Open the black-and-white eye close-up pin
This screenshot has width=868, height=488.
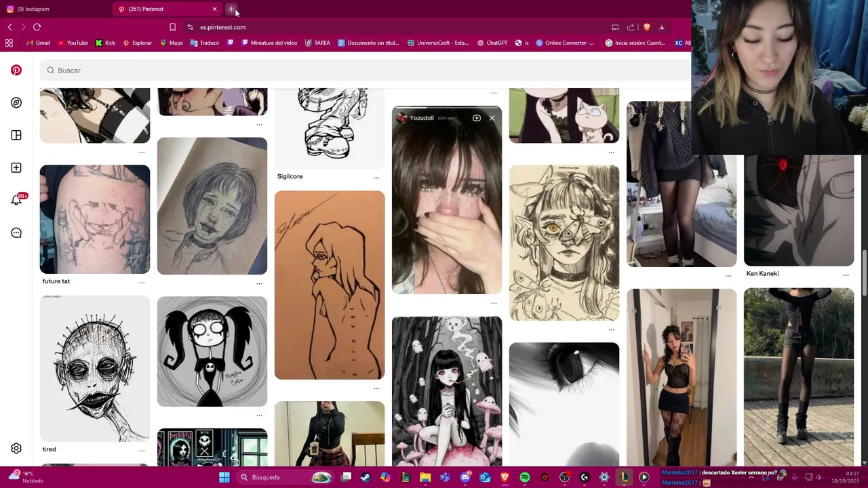564,404
